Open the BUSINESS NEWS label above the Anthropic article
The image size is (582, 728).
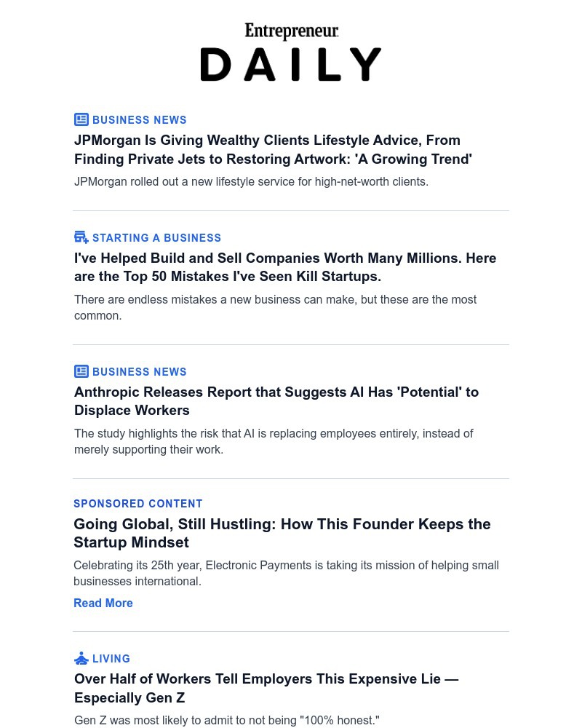click(139, 372)
